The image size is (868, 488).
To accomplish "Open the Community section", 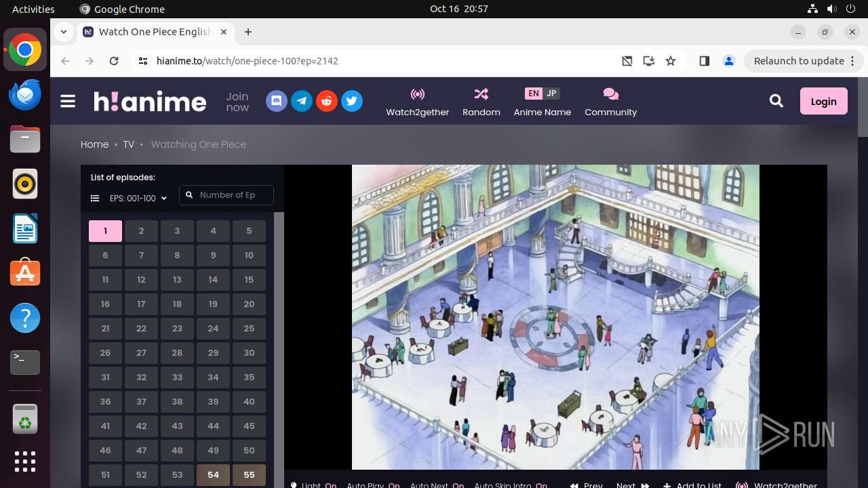I will [611, 102].
